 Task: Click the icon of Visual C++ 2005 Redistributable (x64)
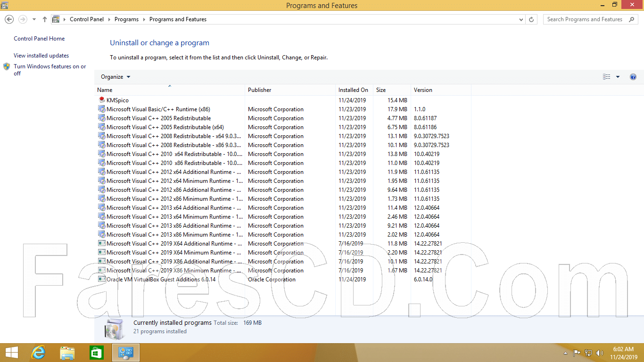[x=101, y=127]
